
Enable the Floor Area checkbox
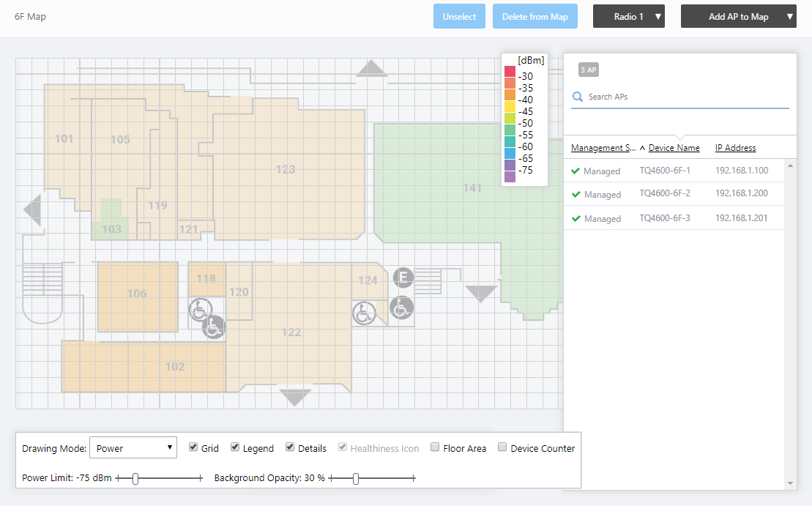(x=435, y=447)
